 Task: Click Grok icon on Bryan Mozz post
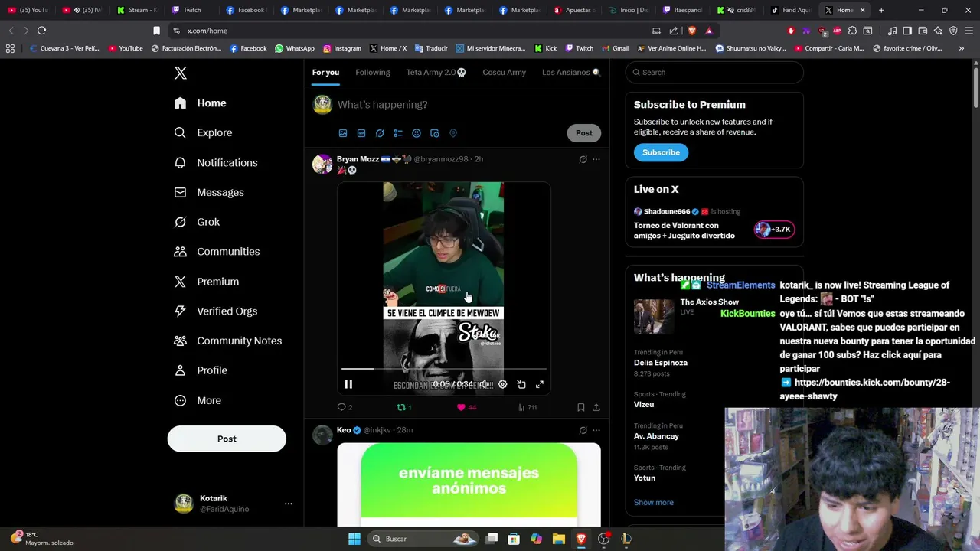(x=583, y=159)
